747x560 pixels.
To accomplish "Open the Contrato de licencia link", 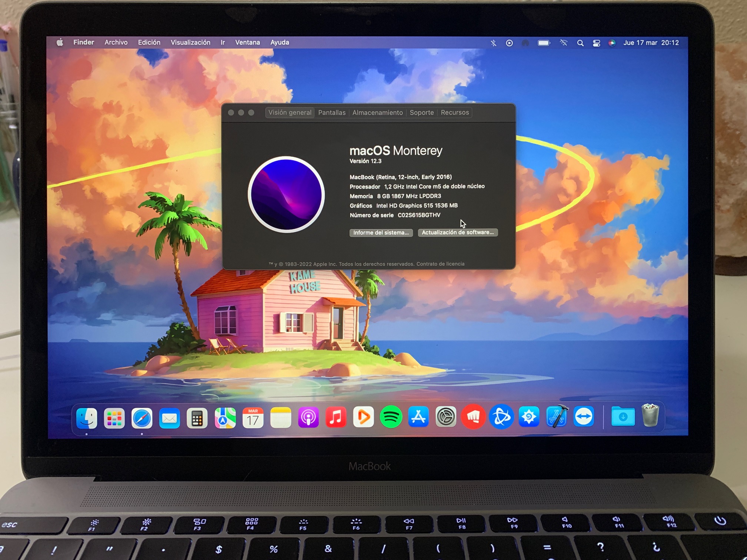I will pos(440,264).
